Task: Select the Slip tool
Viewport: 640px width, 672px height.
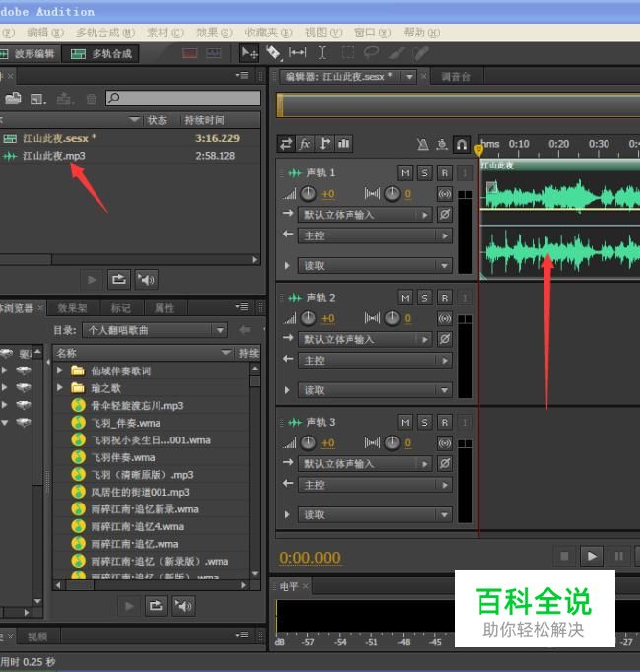Action: 297,52
